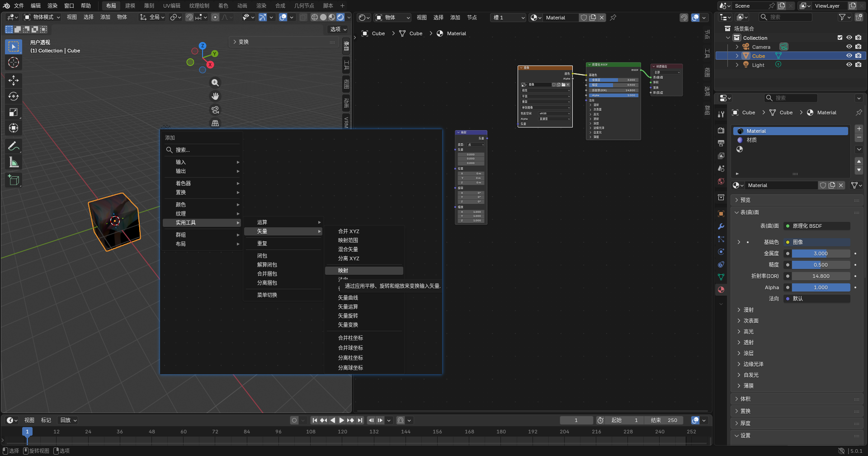Viewport: 868px width, 456px height.
Task: Toggle visibility eye for Light in outliner
Action: (849, 65)
